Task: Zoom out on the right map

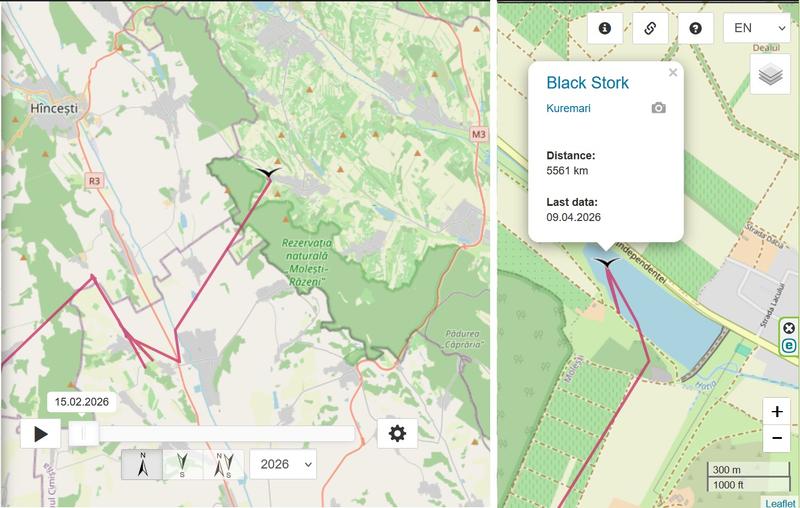Action: click(x=777, y=438)
